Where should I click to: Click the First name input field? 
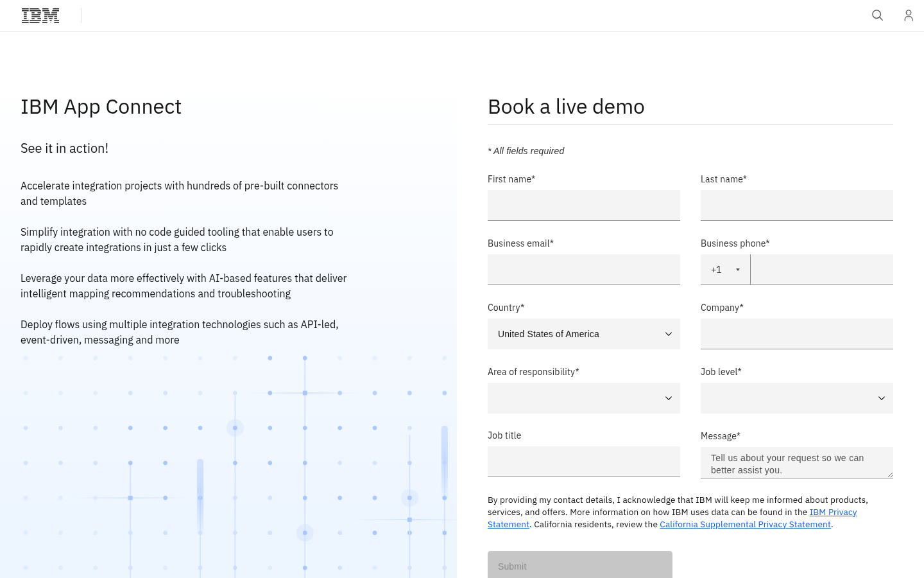coord(584,206)
